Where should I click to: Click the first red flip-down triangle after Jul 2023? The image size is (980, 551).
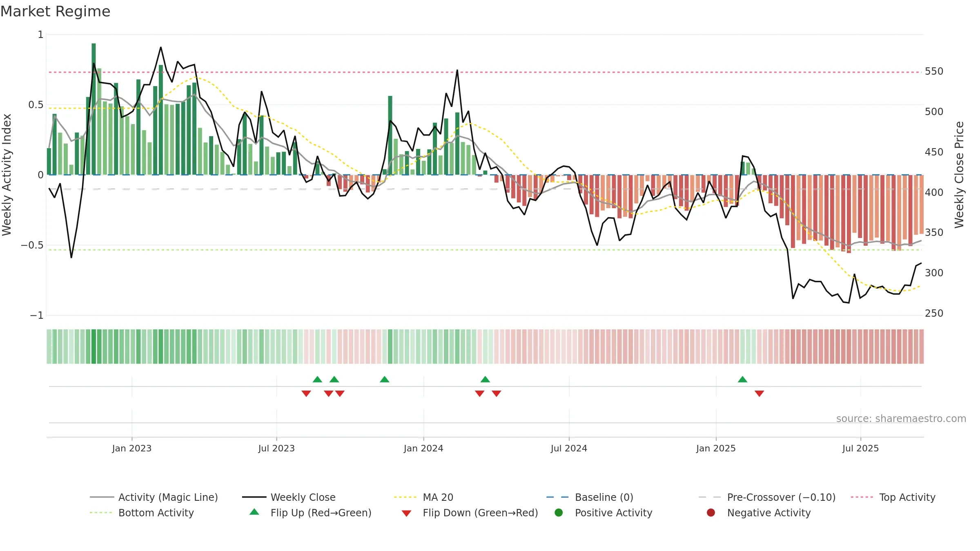306,393
